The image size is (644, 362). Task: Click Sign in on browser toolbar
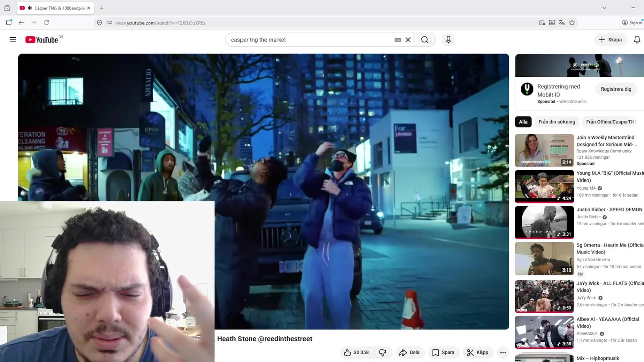click(x=632, y=23)
